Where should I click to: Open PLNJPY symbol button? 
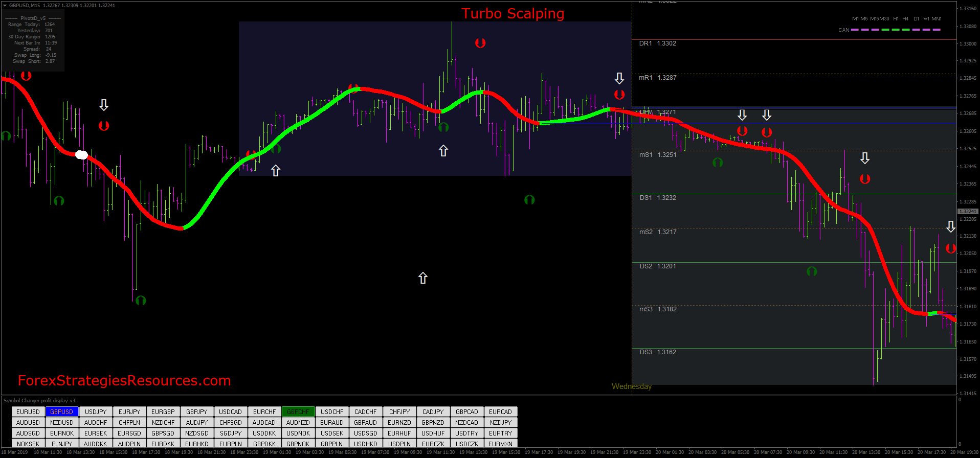point(62,444)
